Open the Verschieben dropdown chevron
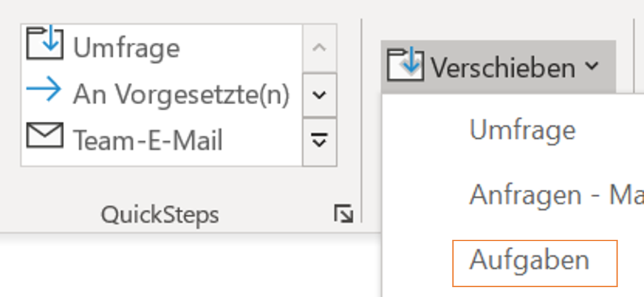Screen dimensions: 644x297 [592, 66]
